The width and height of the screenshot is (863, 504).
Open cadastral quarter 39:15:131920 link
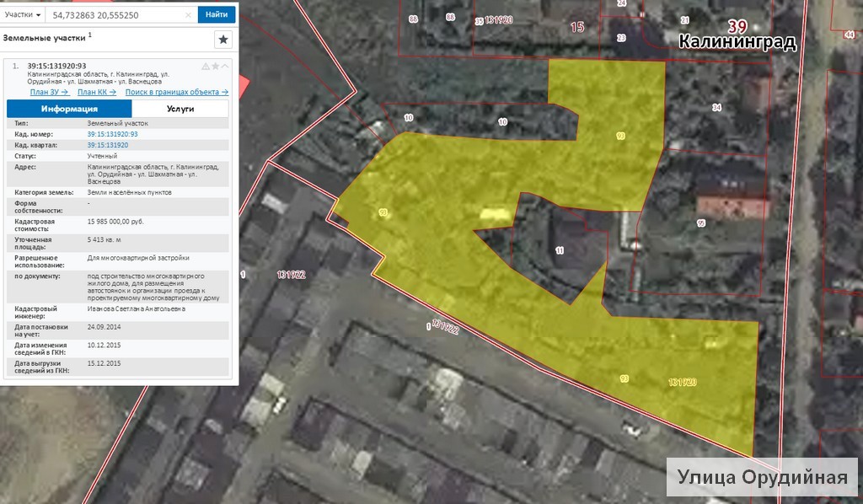107,145
